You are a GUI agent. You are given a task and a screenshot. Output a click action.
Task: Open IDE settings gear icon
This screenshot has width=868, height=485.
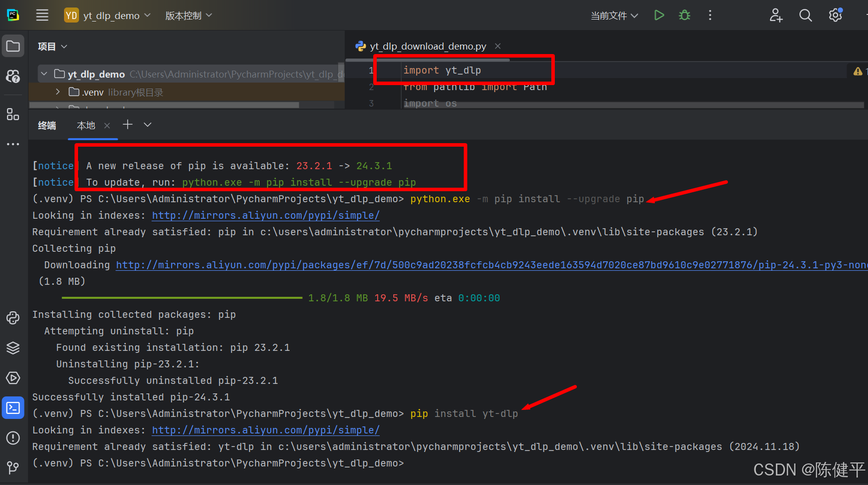[835, 16]
